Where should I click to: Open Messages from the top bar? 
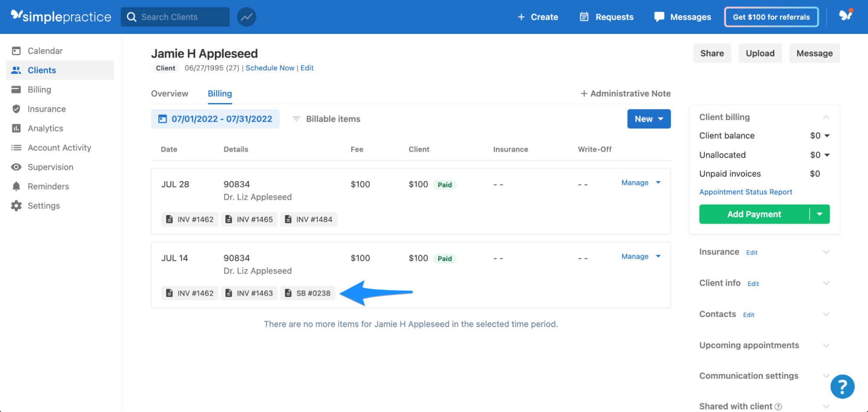tap(682, 17)
